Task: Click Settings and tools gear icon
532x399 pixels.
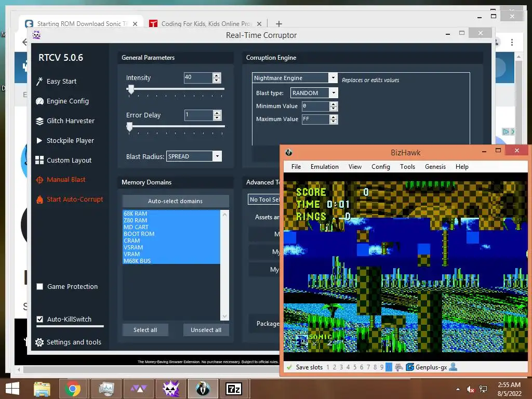Action: tap(39, 342)
